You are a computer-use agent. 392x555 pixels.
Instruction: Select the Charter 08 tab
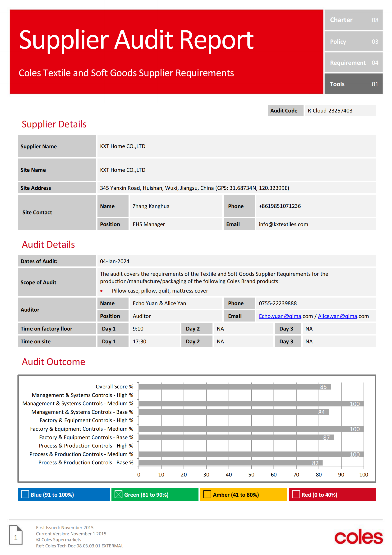353,20
